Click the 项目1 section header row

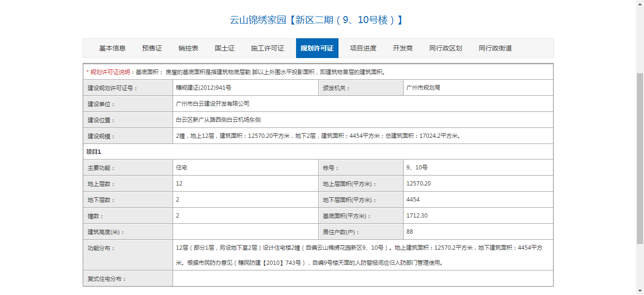(318, 152)
